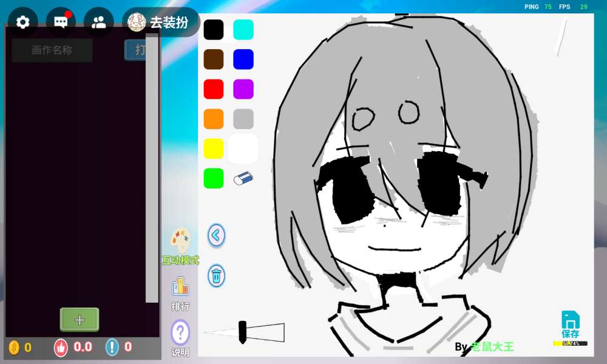Screen dimensions: 607x364
Task: Select the purple color swatch
Action: coord(243,89)
